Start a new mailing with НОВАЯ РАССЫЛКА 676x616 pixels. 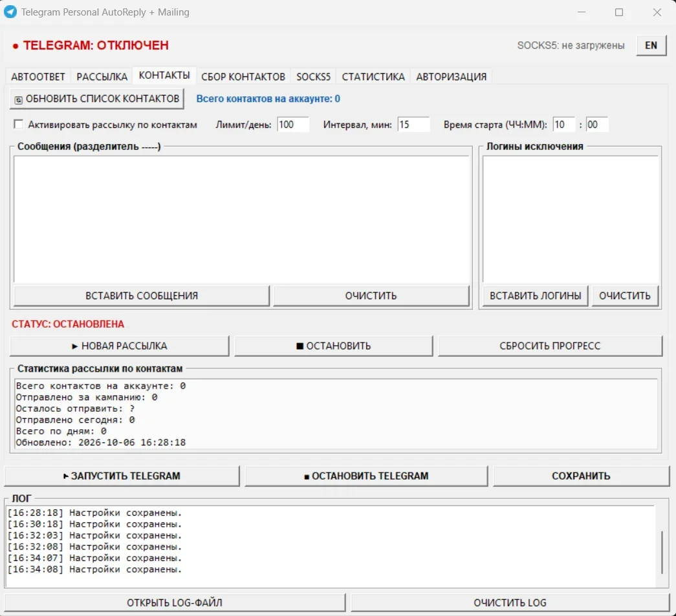tap(119, 346)
